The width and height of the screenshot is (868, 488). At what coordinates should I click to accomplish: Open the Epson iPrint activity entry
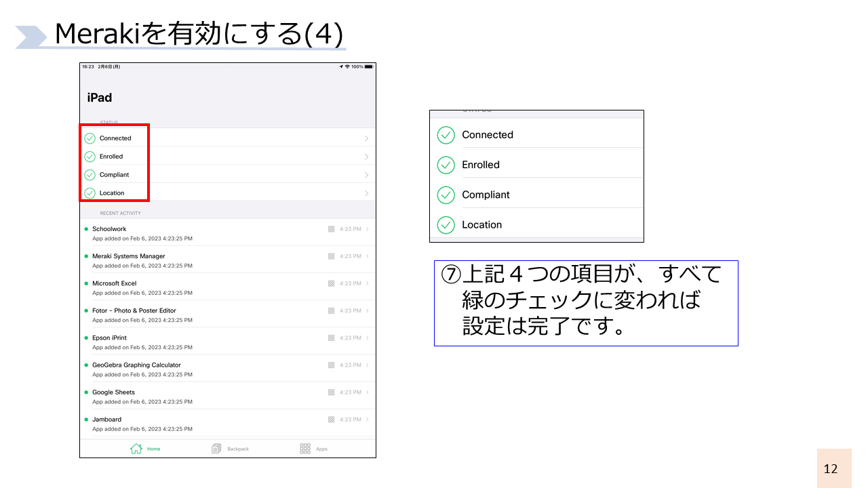tap(228, 342)
